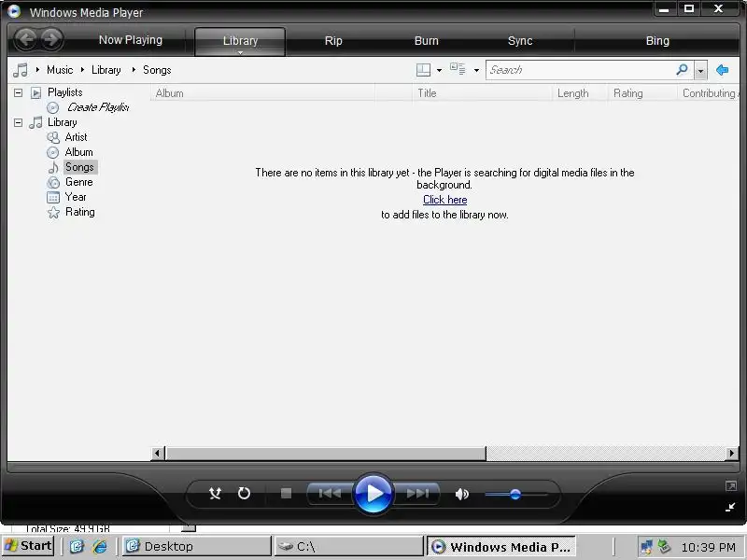Open the Sync tab
This screenshot has width=747, height=560.
click(520, 41)
